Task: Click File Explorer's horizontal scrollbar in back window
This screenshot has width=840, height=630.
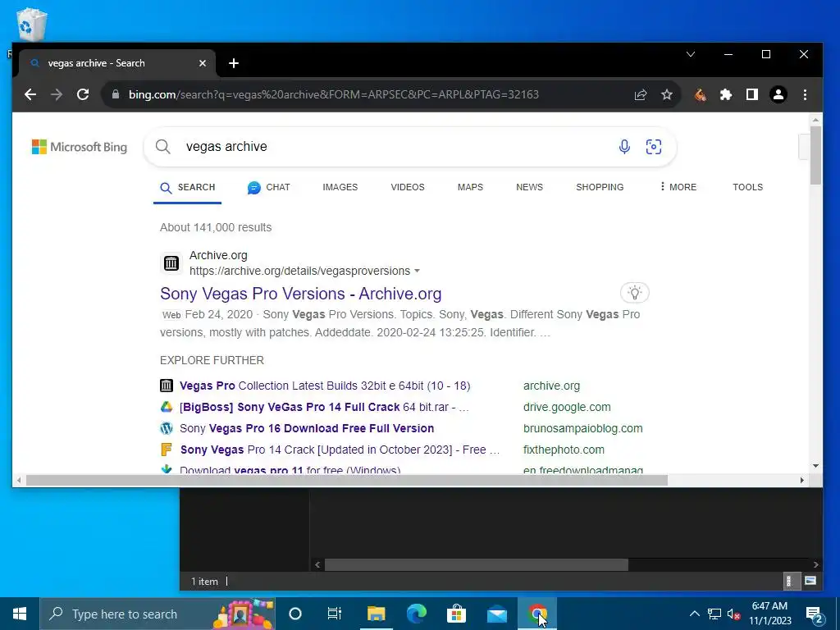Action: (477, 564)
